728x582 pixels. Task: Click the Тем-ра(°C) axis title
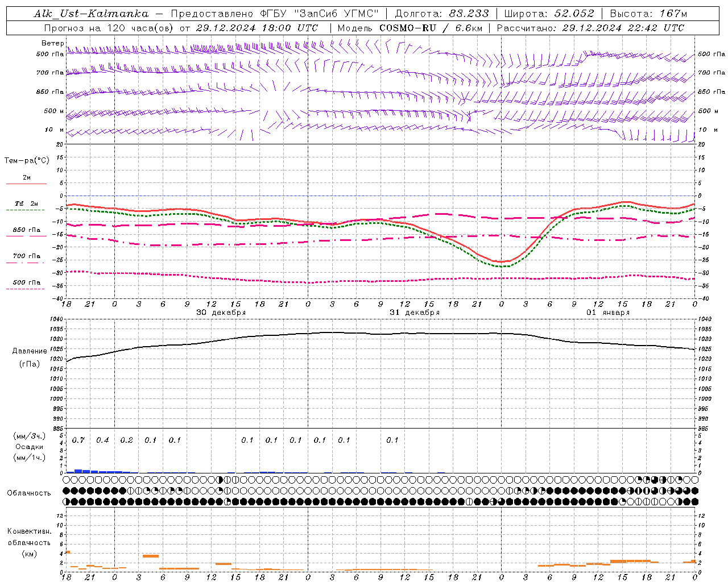click(27, 161)
